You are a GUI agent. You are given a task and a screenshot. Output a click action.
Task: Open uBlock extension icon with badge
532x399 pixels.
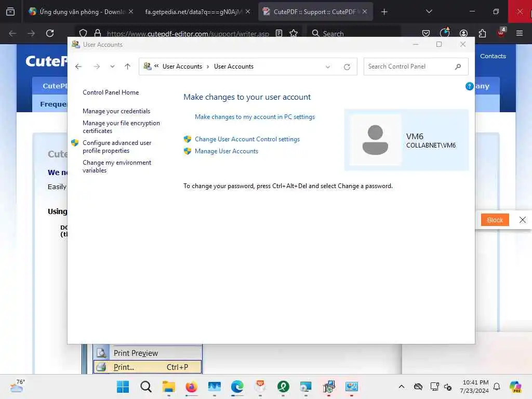pyautogui.click(x=501, y=33)
